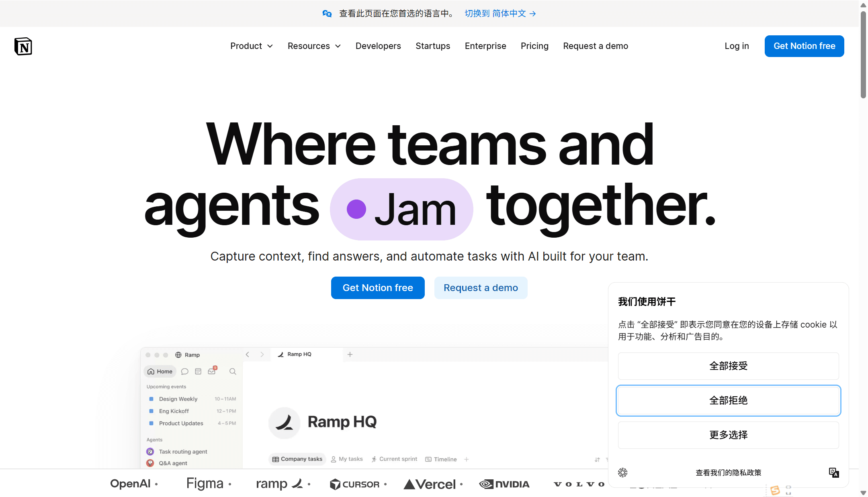
Task: Click the translate icon in the language banner
Action: (327, 14)
